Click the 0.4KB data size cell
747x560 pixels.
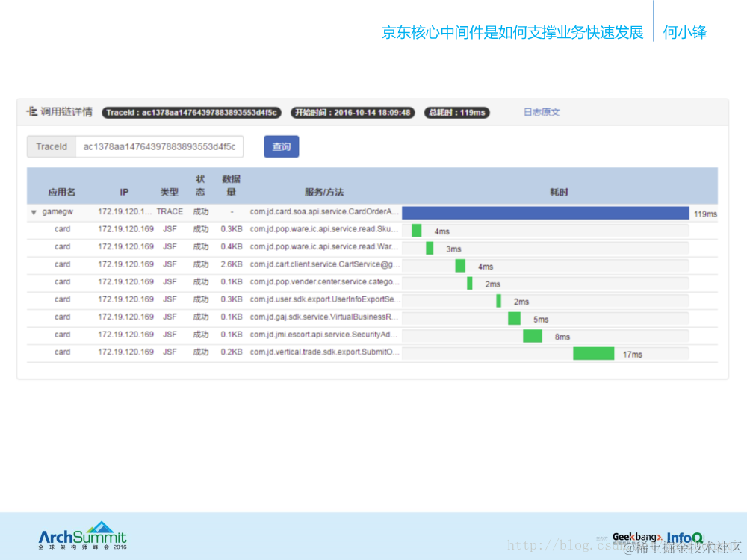click(x=231, y=247)
